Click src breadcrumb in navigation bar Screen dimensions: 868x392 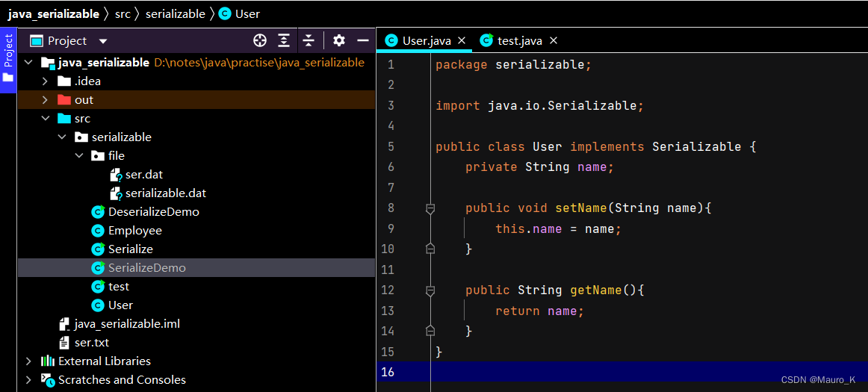pyautogui.click(x=123, y=14)
